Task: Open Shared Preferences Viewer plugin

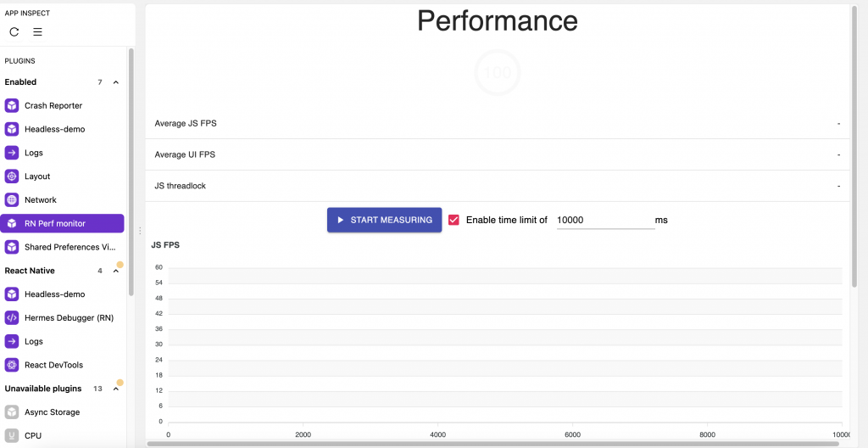Action: [62, 247]
